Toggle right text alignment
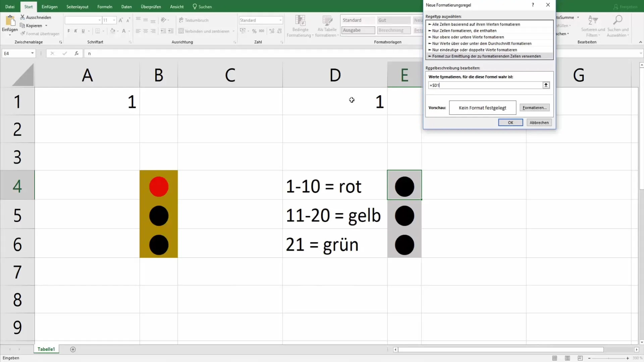644x362 pixels. tap(153, 31)
